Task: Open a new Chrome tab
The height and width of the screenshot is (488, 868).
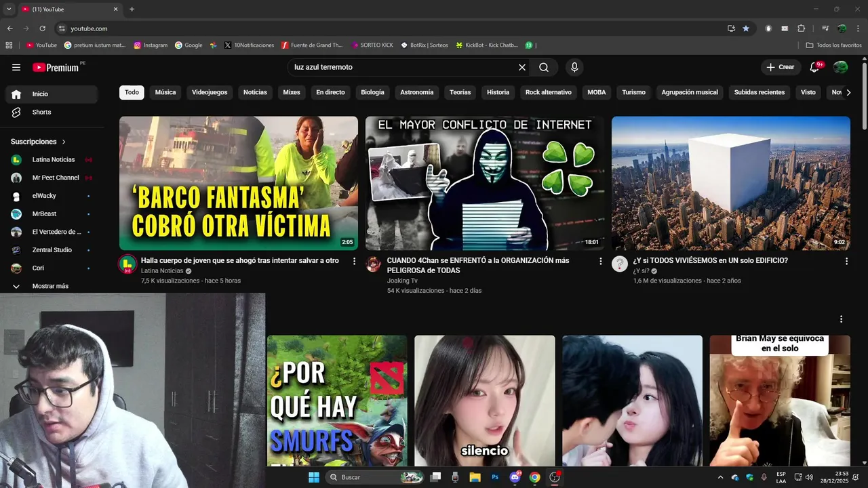Action: click(x=132, y=9)
